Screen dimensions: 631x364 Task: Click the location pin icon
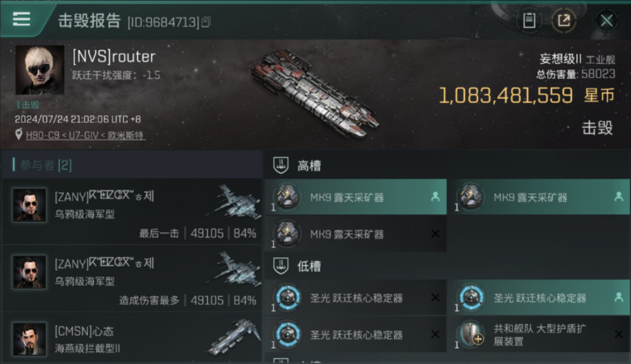[18, 135]
